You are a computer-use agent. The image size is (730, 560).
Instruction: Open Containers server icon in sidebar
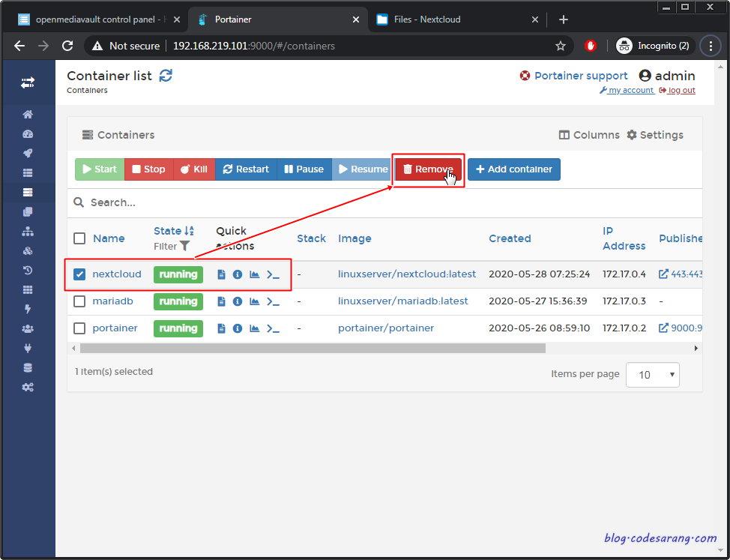(x=28, y=192)
